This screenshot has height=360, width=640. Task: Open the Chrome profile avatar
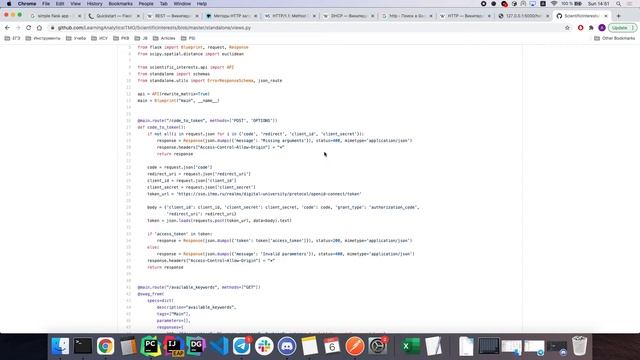coord(602,28)
